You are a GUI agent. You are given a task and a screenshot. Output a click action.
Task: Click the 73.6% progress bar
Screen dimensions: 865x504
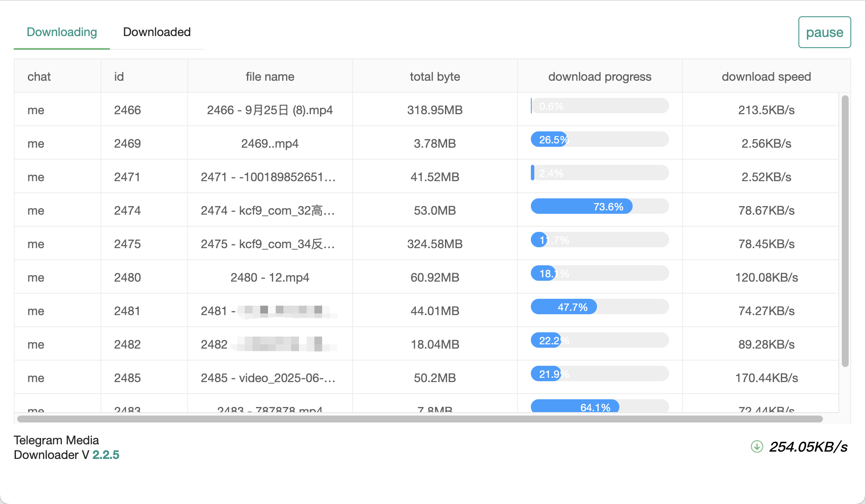pos(600,206)
